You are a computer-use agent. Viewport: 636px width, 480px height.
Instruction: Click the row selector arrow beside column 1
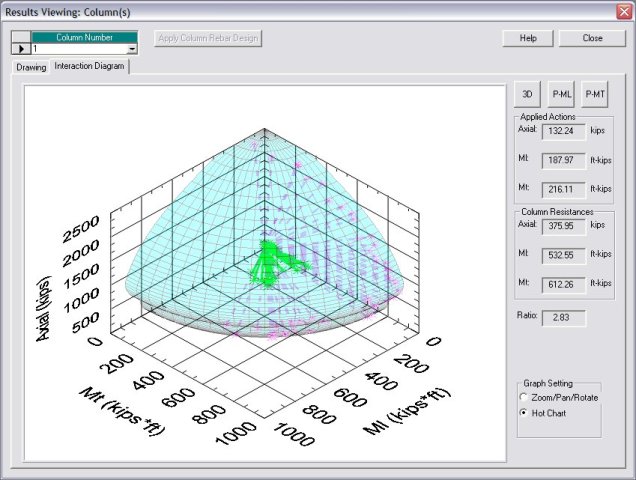[21, 49]
